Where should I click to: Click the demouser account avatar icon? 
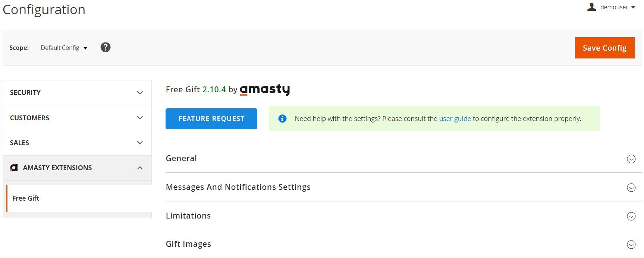tap(591, 7)
